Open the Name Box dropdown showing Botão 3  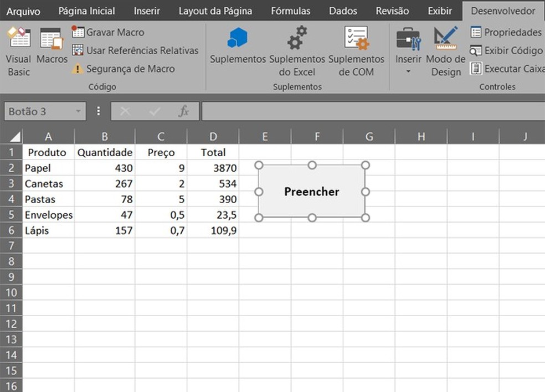pyautogui.click(x=77, y=111)
